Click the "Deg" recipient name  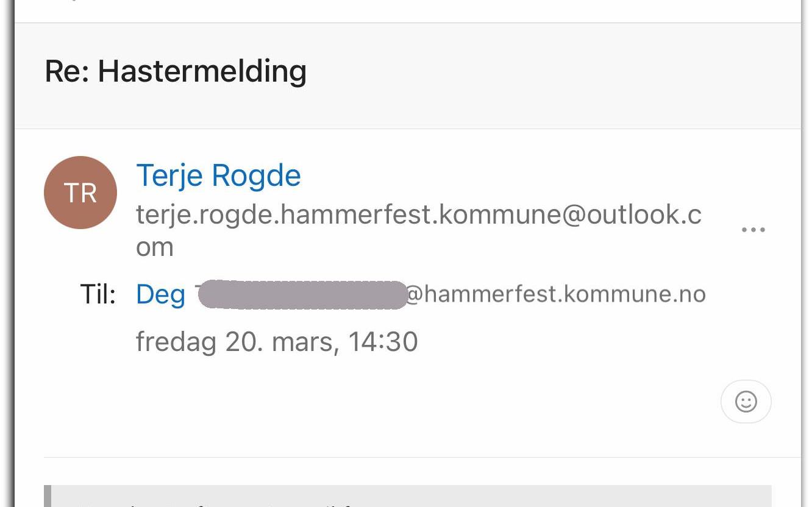click(160, 295)
